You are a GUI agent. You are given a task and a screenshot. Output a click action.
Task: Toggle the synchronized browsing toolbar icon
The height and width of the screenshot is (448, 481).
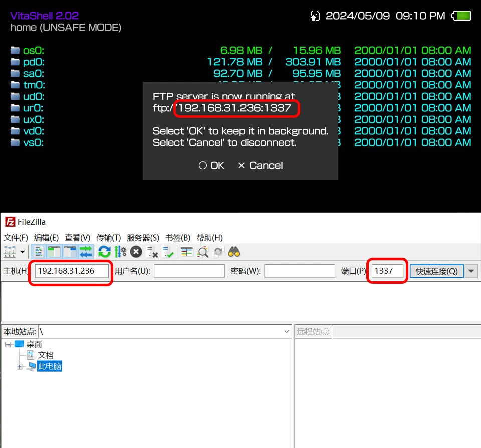(218, 252)
